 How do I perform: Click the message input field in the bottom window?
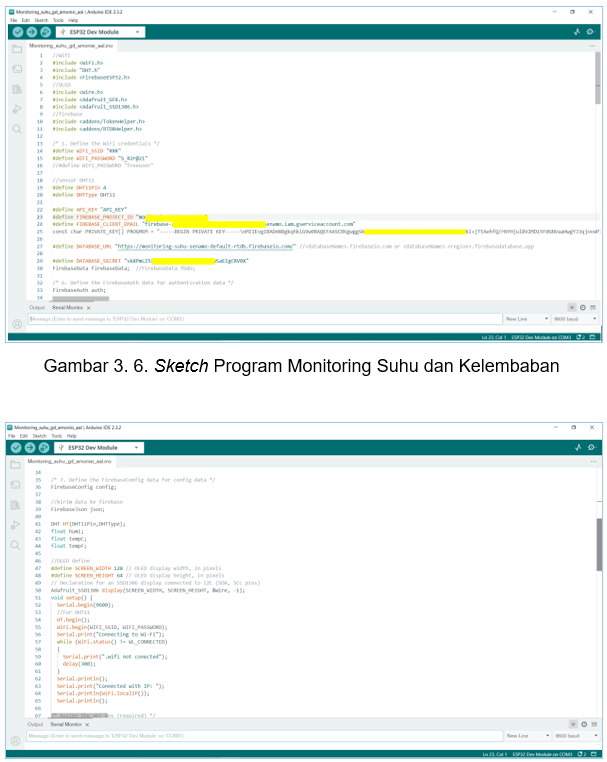(x=264, y=736)
